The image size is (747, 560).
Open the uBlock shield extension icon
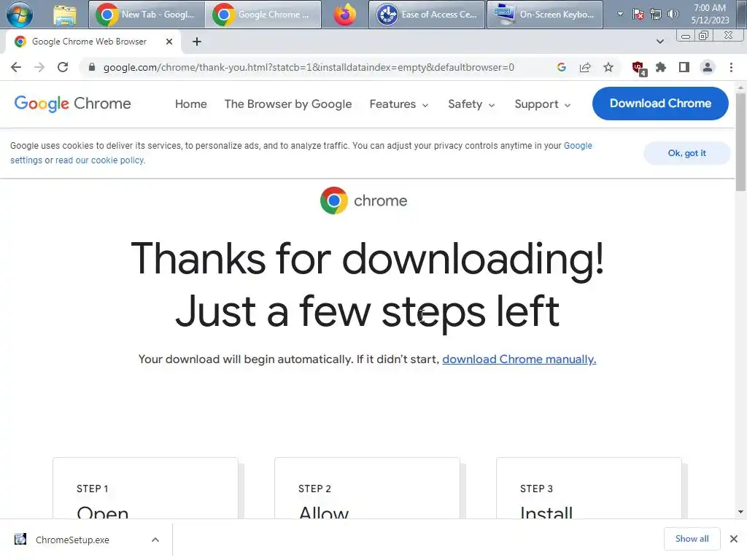coord(639,68)
